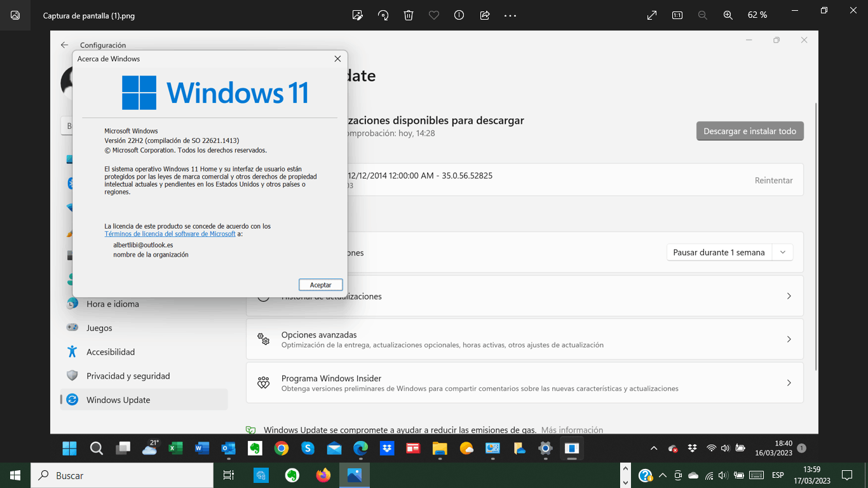Open Outlook from the taskbar
This screenshot has height=488, width=868.
[228, 448]
